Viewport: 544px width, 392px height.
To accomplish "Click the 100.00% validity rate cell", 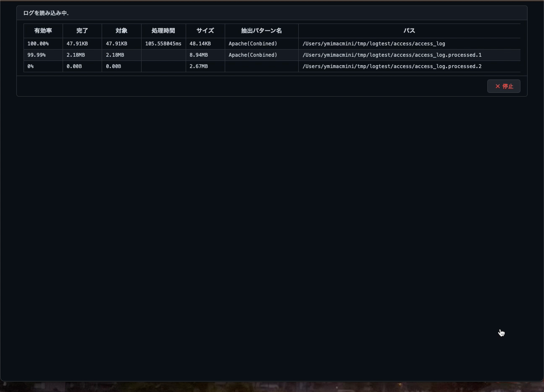I will point(38,44).
